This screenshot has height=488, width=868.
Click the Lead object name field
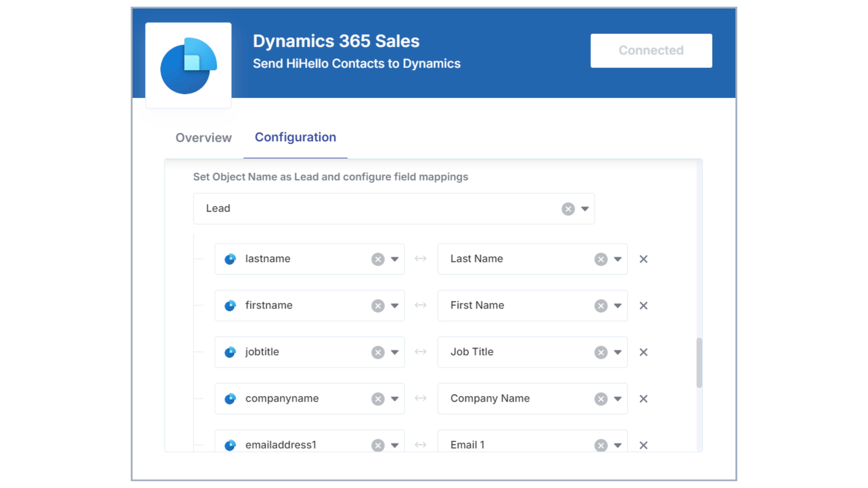coord(394,209)
